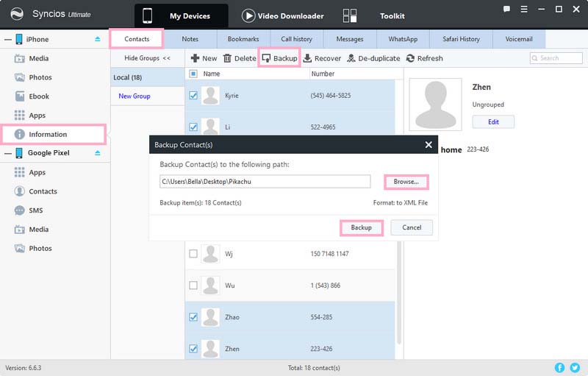Sort by the Name column header
Viewport: 588px width, 376px height.
pyautogui.click(x=212, y=74)
